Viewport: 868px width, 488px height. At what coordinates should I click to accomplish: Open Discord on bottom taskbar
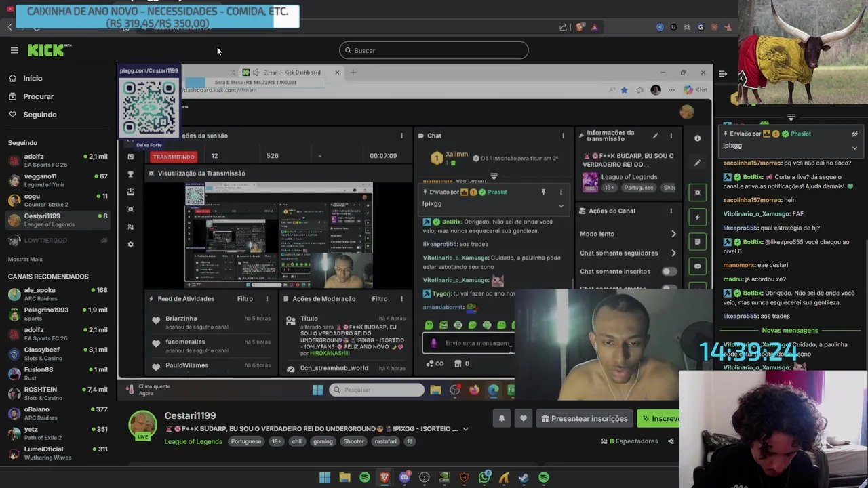405,478
